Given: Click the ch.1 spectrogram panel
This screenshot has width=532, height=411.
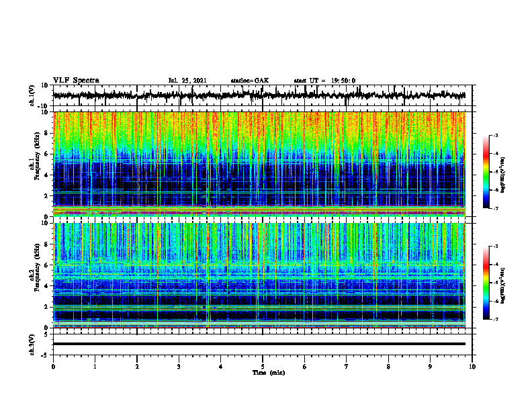Looking at the screenshot, I should tap(259, 164).
